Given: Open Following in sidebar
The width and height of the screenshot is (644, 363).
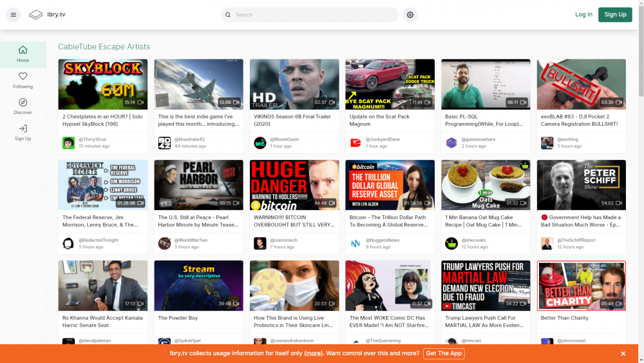Looking at the screenshot, I should 23,81.
